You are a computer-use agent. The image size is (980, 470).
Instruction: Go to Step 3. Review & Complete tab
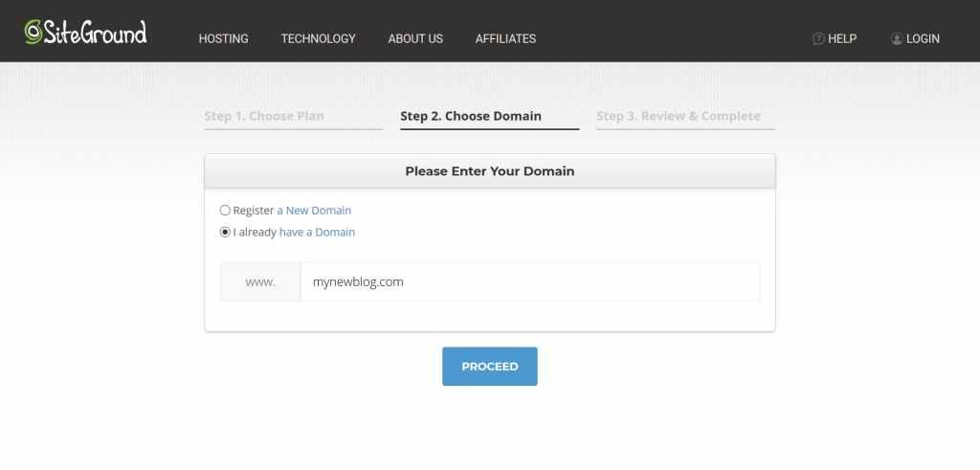pyautogui.click(x=685, y=117)
